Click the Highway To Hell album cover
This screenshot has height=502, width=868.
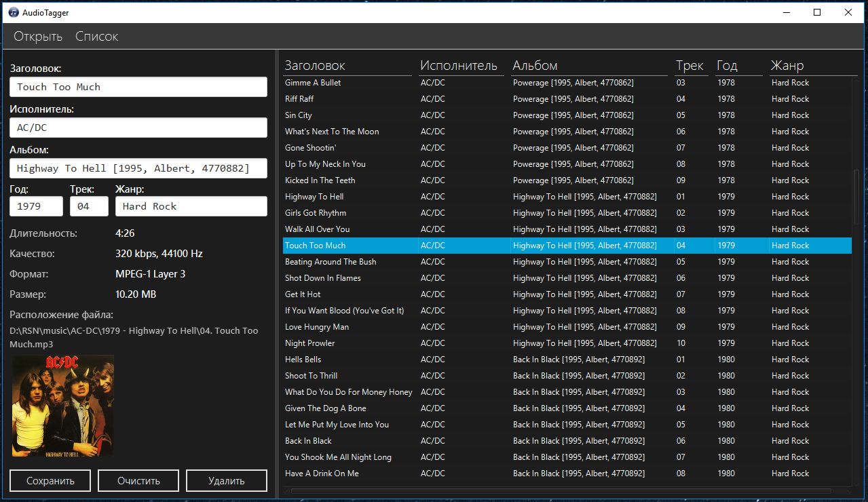tap(62, 405)
